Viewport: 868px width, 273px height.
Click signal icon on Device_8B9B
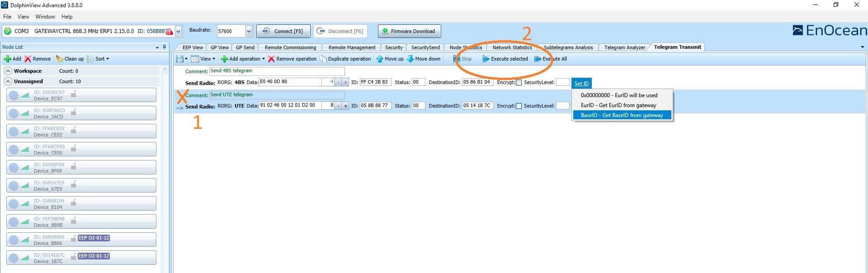pos(25,221)
